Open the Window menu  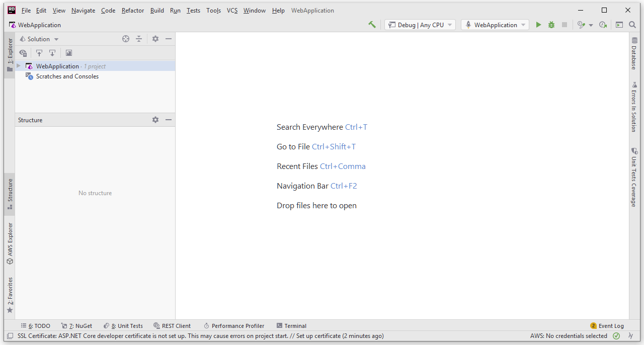tap(255, 10)
